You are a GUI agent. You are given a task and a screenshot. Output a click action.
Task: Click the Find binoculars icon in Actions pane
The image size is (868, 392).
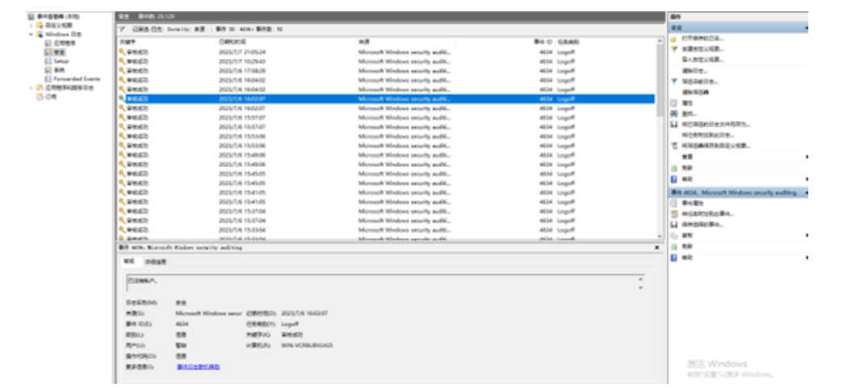(x=674, y=114)
